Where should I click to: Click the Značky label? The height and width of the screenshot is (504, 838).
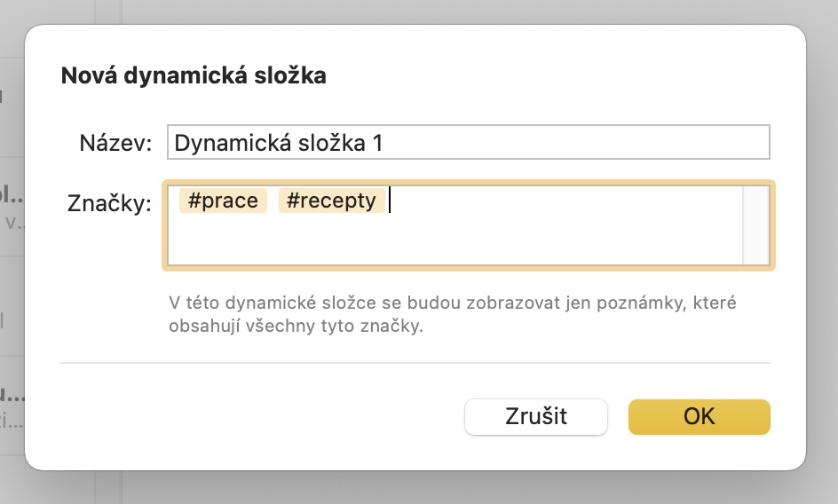point(110,203)
